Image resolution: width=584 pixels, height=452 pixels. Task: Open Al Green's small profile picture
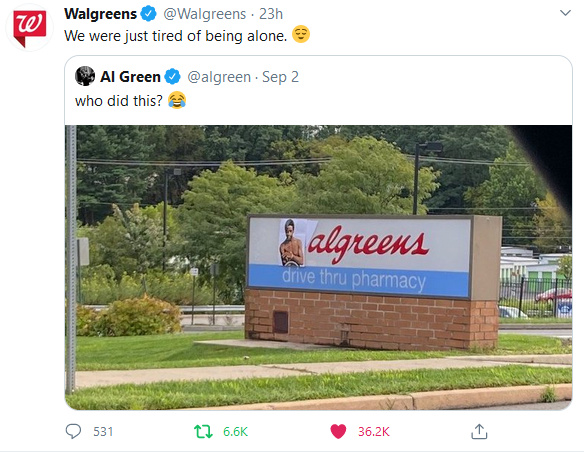pos(85,76)
